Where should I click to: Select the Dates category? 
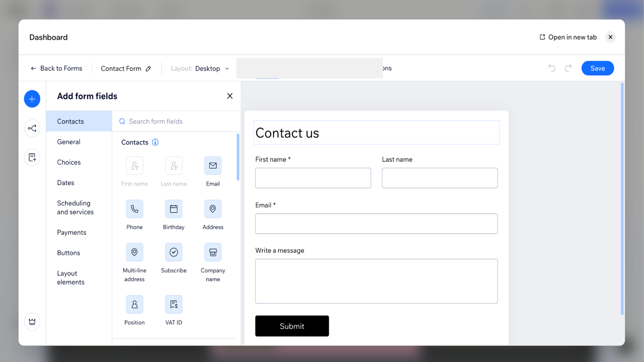[x=79, y=183]
